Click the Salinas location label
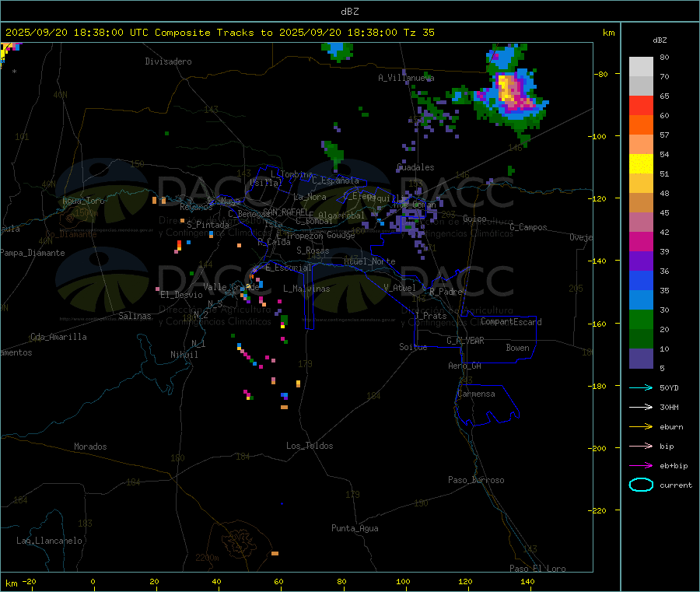The width and height of the screenshot is (700, 592). coord(135,316)
